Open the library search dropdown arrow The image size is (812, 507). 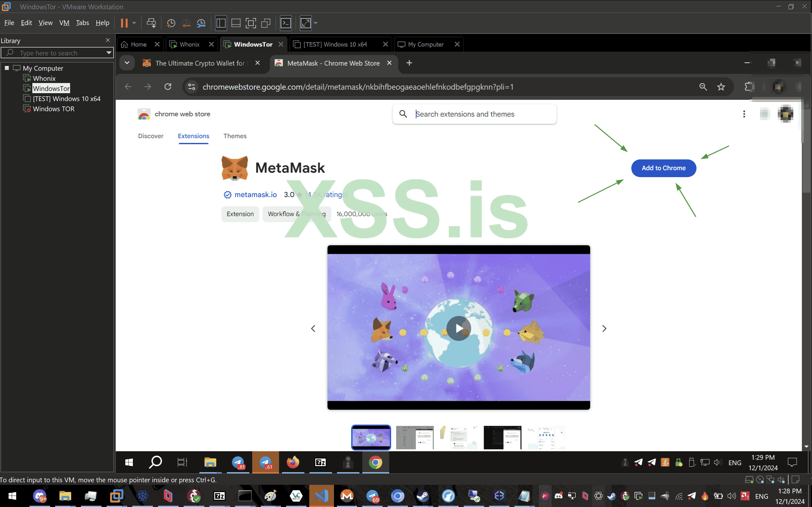click(x=109, y=53)
